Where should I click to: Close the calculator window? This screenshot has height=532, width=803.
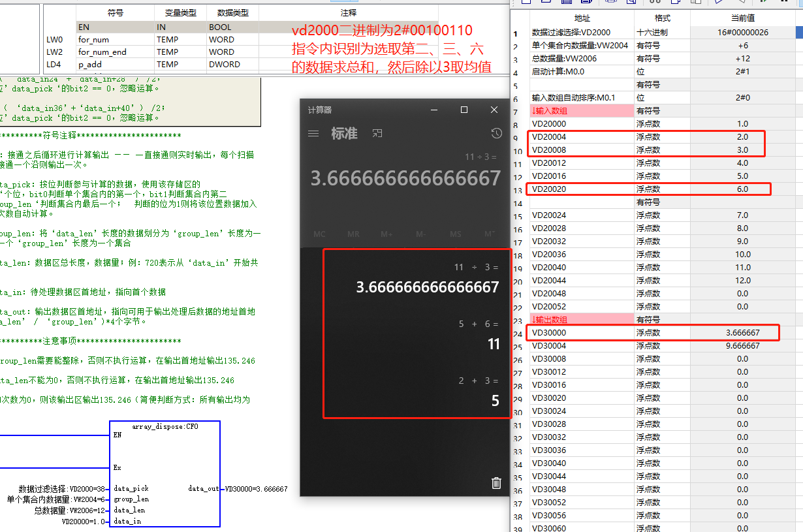494,110
